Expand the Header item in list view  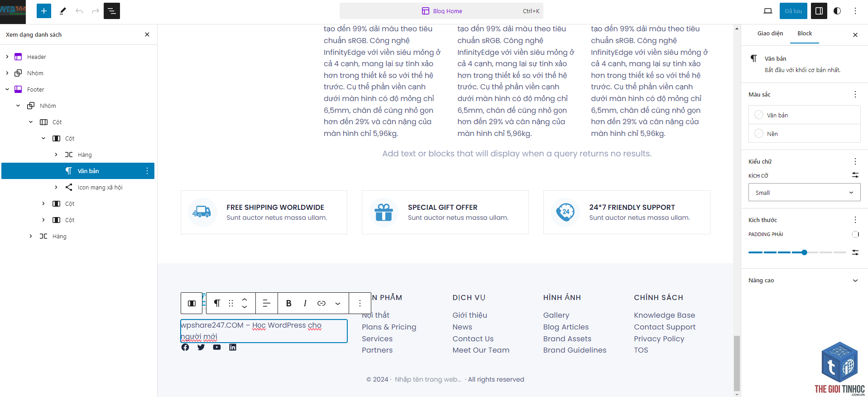[7, 57]
